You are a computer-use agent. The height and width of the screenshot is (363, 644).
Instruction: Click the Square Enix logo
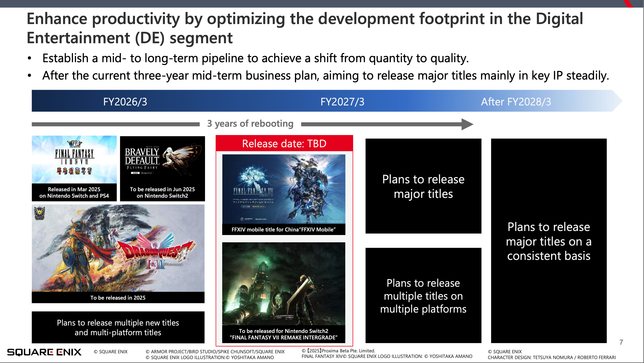tap(44, 352)
